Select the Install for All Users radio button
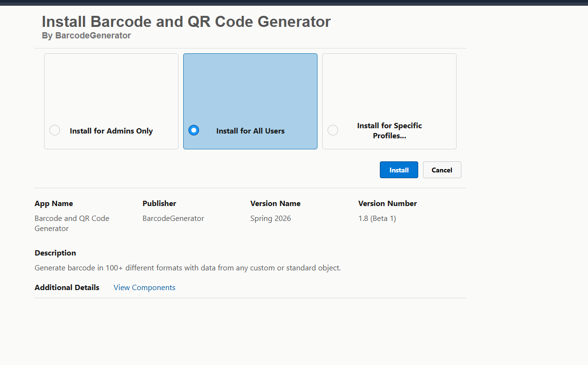The width and height of the screenshot is (588, 365). pos(194,130)
